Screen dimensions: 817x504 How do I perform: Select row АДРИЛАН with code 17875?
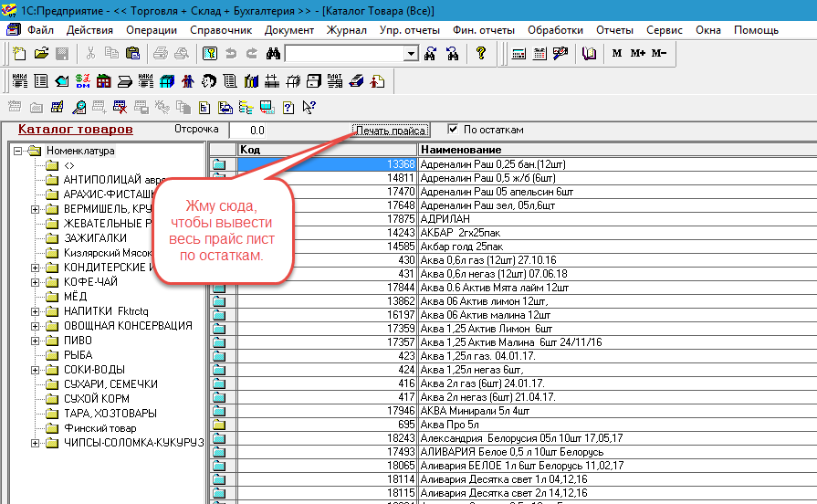point(513,219)
